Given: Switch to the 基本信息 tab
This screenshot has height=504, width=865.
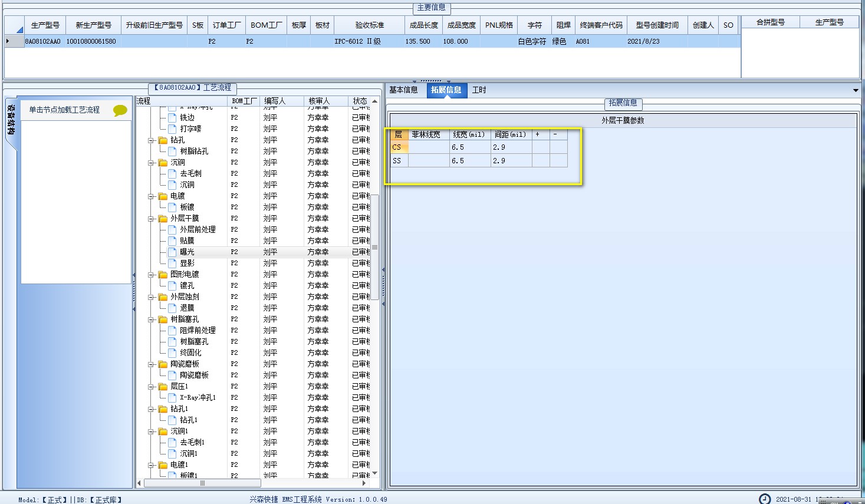Looking at the screenshot, I should (x=403, y=90).
